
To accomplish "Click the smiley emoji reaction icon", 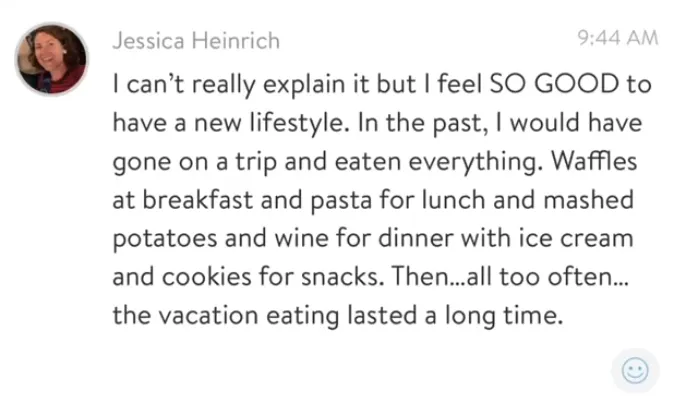I will point(635,371).
